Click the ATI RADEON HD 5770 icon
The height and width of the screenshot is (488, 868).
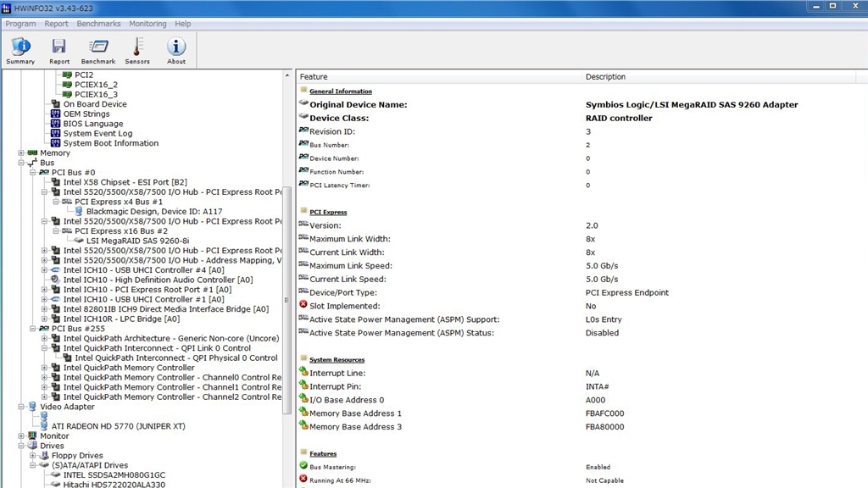[44, 426]
